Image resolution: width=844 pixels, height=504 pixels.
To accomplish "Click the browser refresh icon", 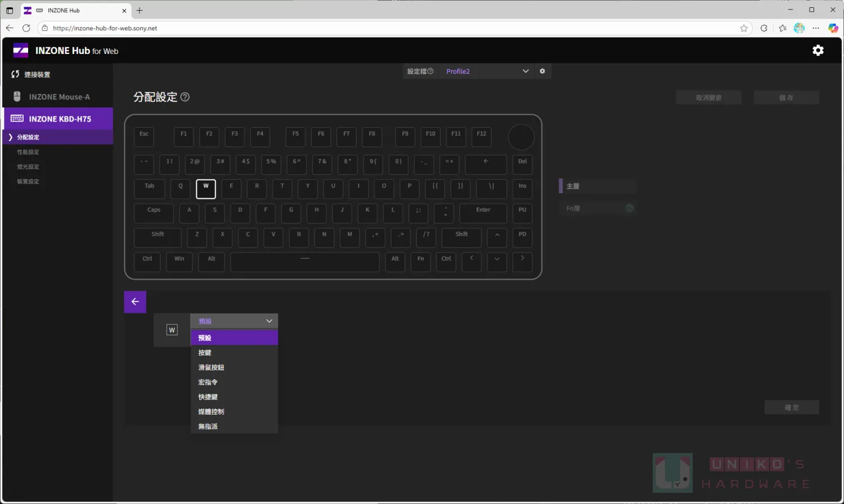I will tap(26, 28).
